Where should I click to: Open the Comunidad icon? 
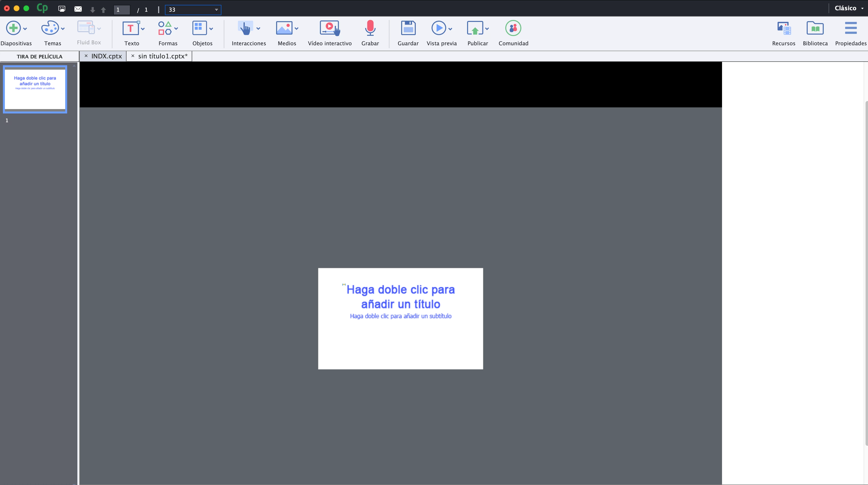tap(513, 28)
